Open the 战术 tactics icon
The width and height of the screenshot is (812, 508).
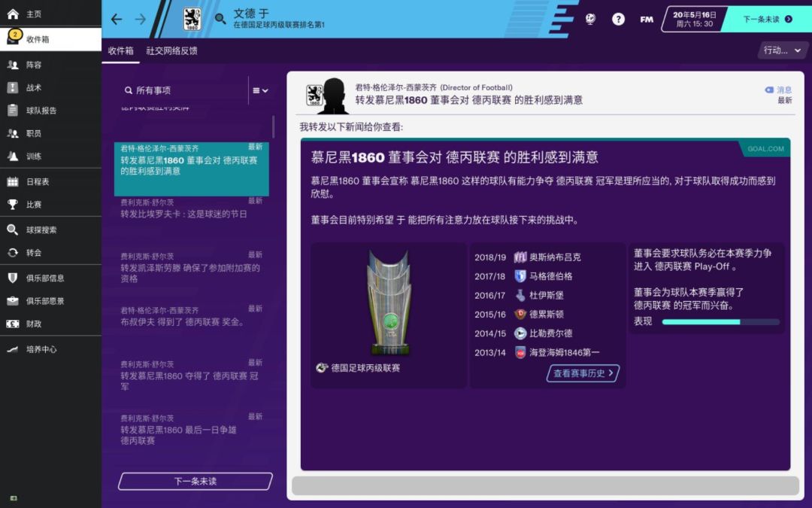[x=13, y=87]
